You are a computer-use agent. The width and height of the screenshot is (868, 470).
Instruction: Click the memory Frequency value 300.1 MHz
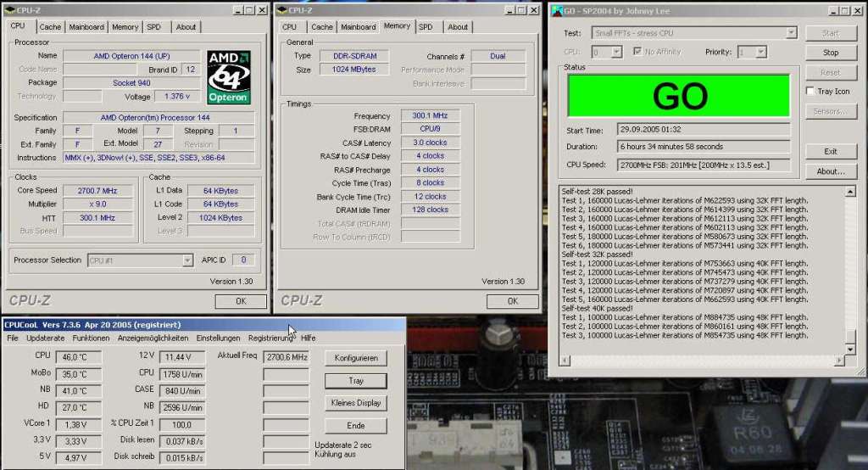pyautogui.click(x=430, y=115)
